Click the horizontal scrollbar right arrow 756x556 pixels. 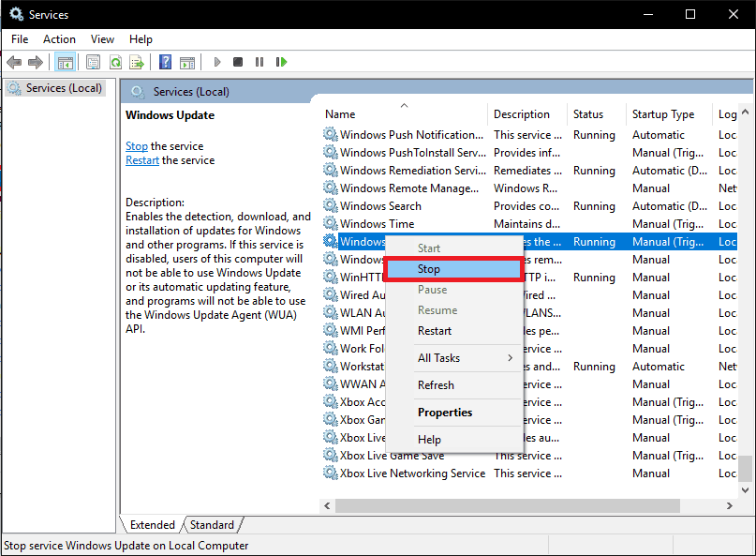[730, 505]
